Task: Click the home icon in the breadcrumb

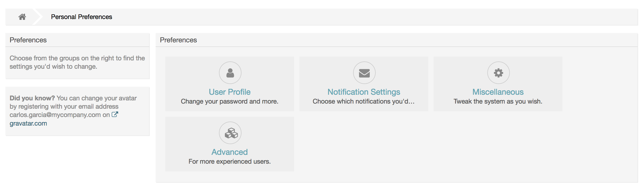Action: click(x=22, y=17)
